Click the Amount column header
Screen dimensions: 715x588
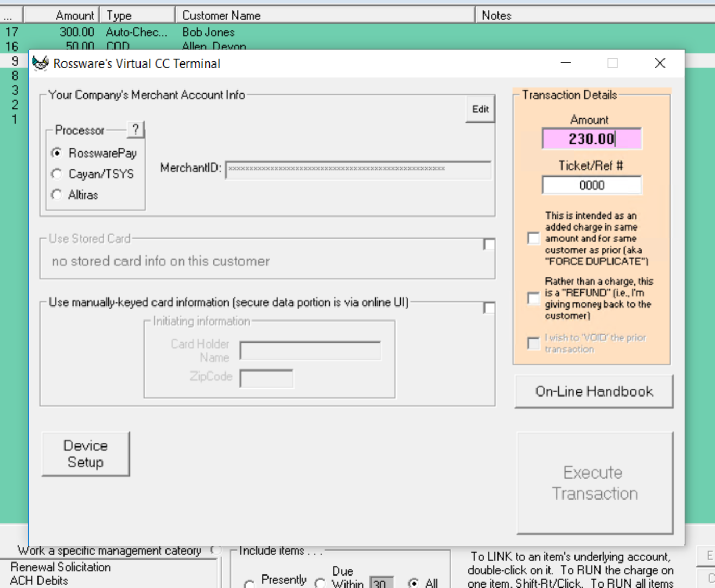(61, 16)
